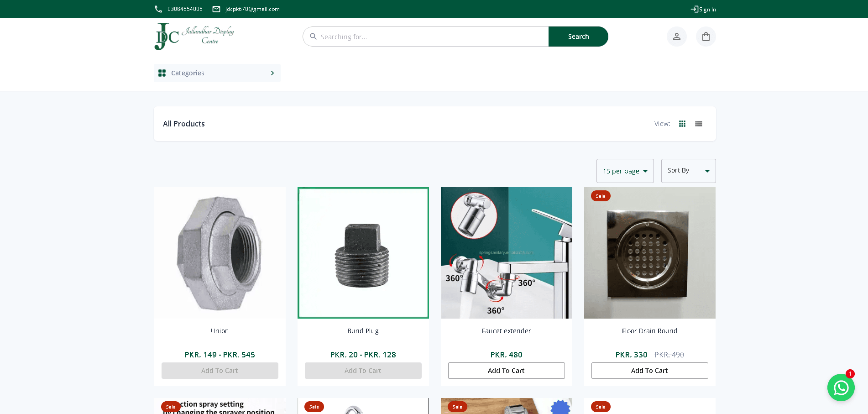Click the Jallandhar Display Centre logo
This screenshot has width=868, height=414.
[x=194, y=37]
